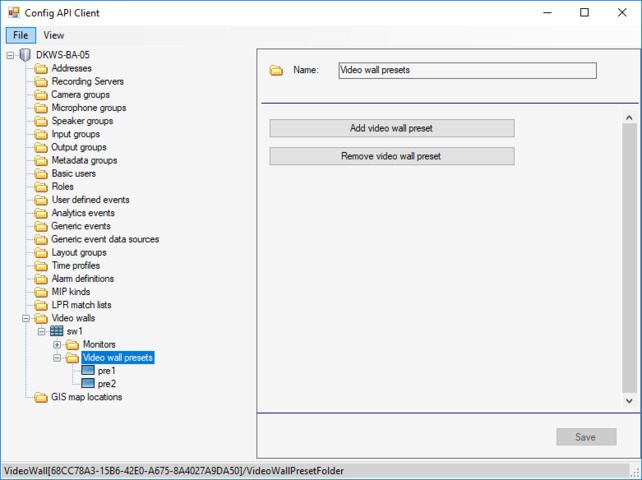
Task: Collapse the Video walls tree node
Action: [x=25, y=318]
